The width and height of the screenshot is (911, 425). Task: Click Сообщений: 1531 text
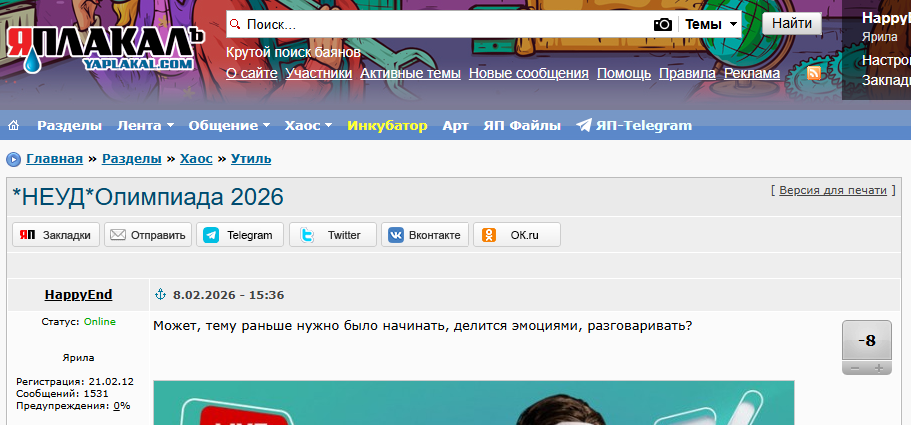point(62,394)
